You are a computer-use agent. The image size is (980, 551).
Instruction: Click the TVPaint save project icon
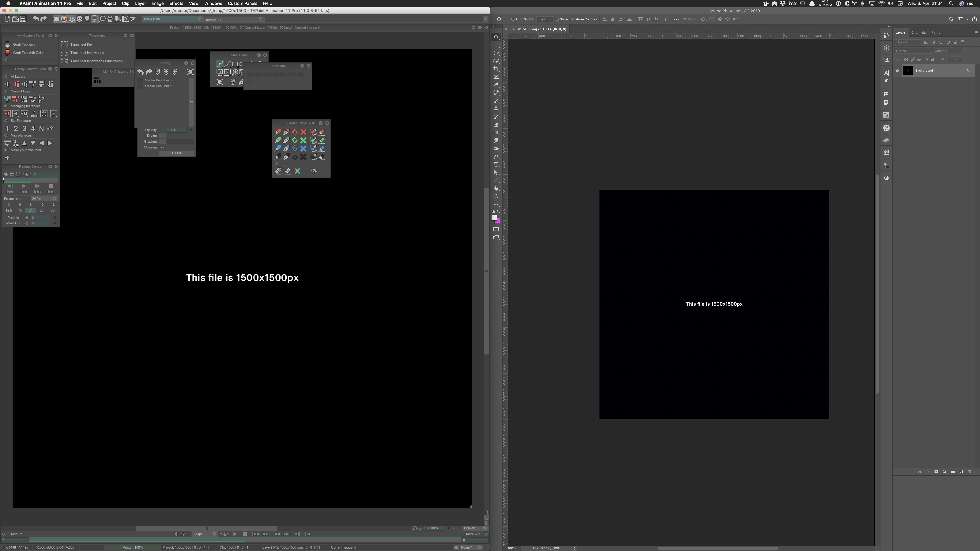23,19
